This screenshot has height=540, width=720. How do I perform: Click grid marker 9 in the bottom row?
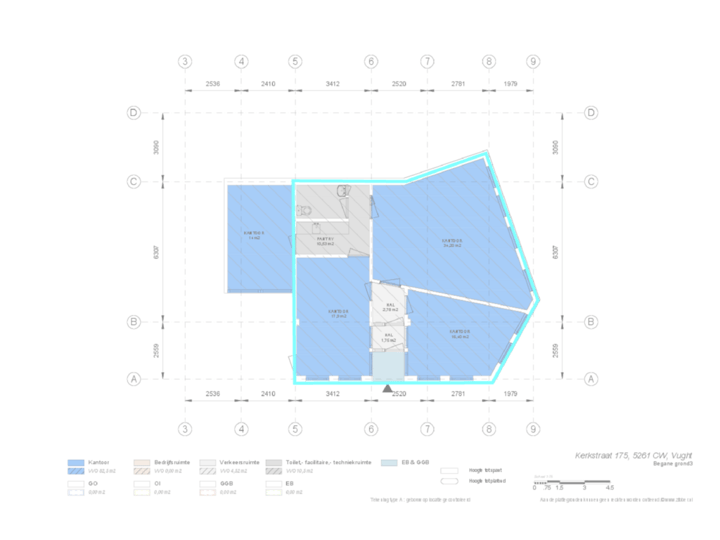pyautogui.click(x=533, y=429)
